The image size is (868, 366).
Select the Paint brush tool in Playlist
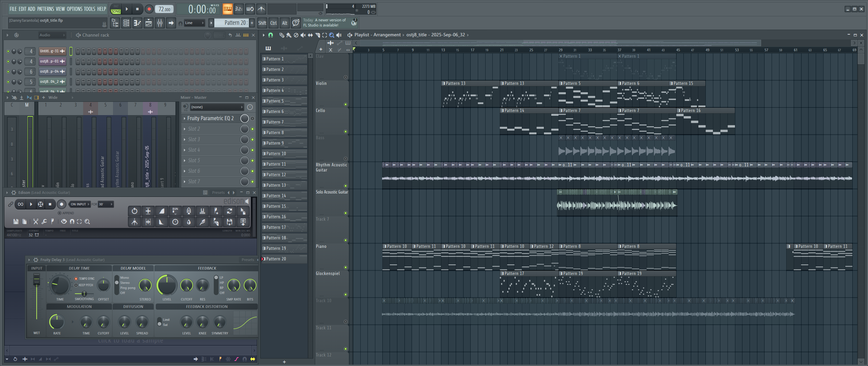(x=288, y=35)
